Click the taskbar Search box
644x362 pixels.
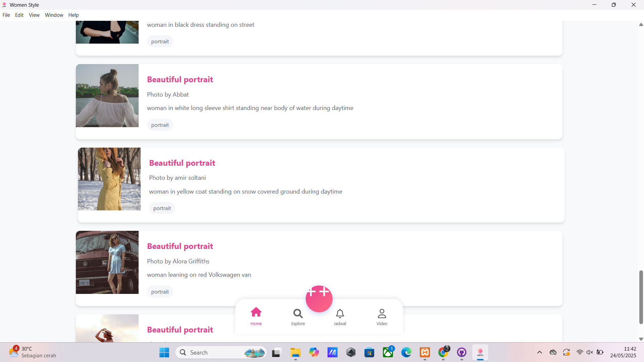tap(221, 353)
